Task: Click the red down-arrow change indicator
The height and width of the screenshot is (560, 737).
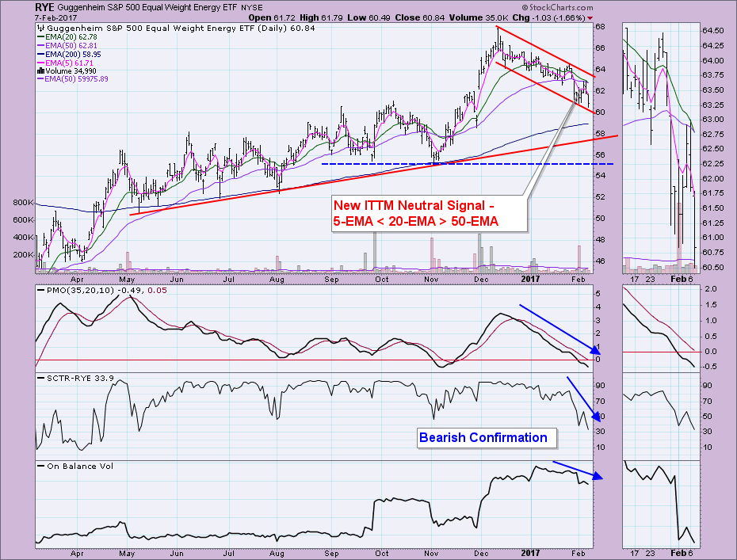Action: (590, 18)
